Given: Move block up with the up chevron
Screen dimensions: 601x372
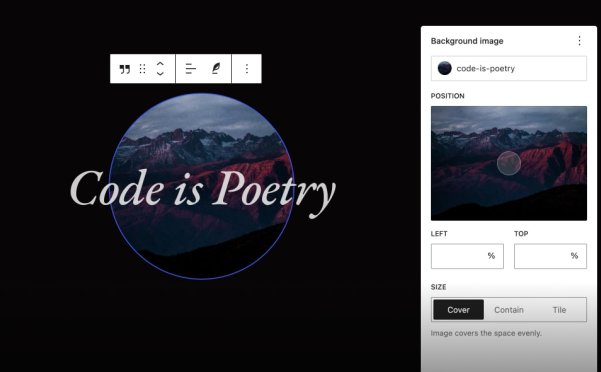Looking at the screenshot, I should [x=160, y=64].
